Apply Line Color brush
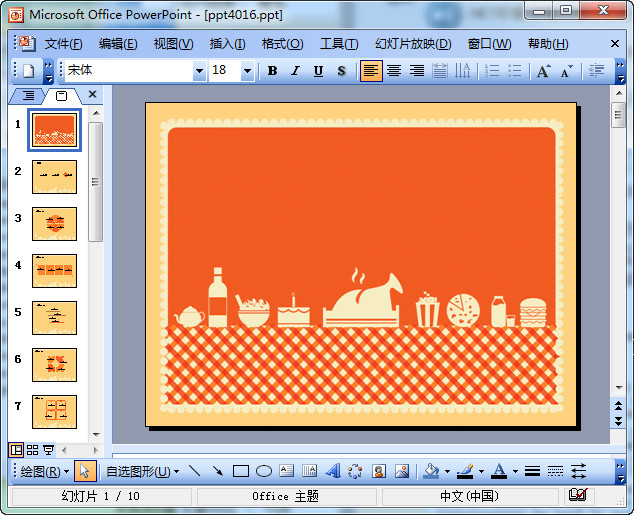Screen dimensions: 634x515 pyautogui.click(x=465, y=471)
